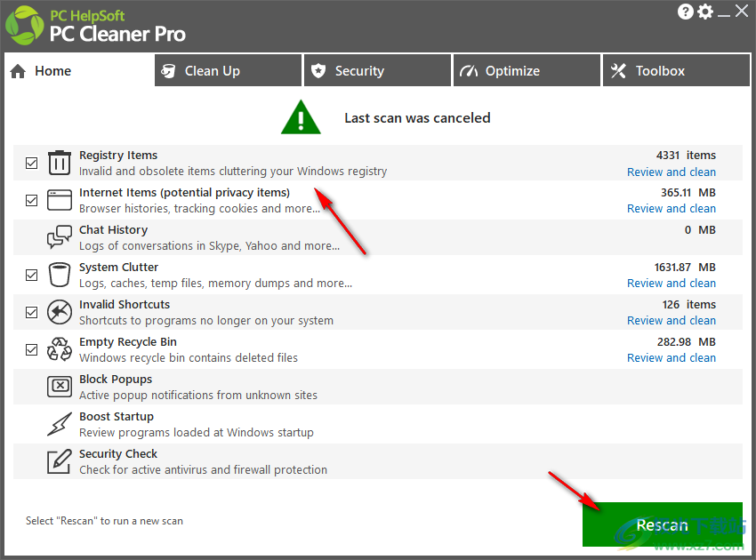Click "Invalid and obsolete items" registry description
The height and width of the screenshot is (560, 756).
point(233,171)
